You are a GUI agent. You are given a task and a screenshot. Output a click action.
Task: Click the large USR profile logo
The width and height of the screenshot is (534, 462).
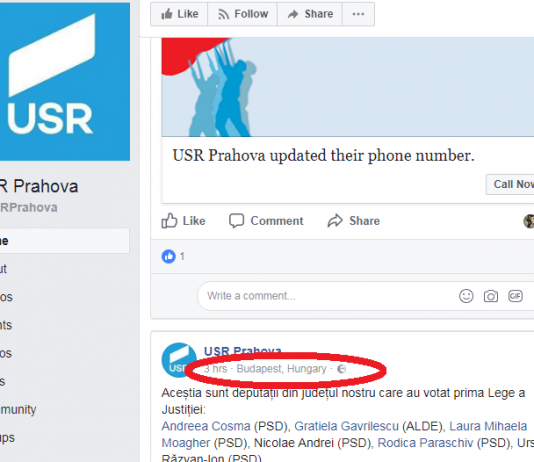point(65,81)
